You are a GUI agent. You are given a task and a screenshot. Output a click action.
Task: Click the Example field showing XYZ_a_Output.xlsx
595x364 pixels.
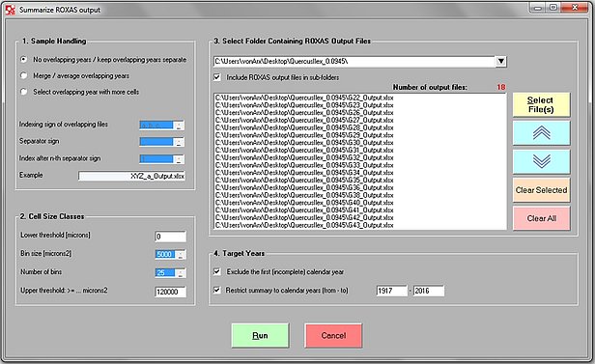tap(131, 176)
